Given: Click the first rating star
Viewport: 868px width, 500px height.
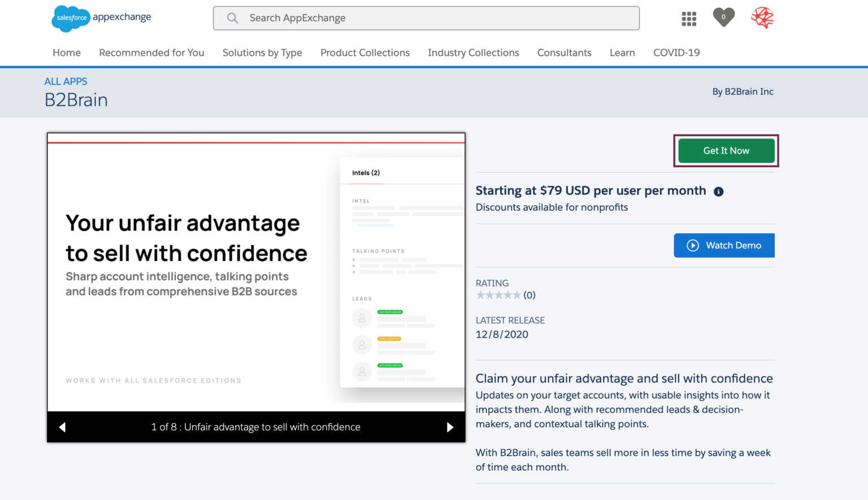Looking at the screenshot, I should click(480, 294).
